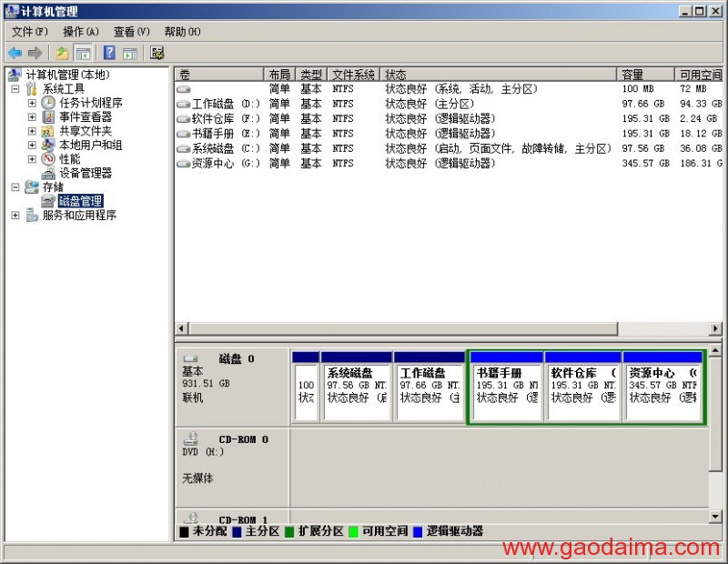Open the 操作(A) menu
Viewport: 728px width, 564px height.
[81, 32]
